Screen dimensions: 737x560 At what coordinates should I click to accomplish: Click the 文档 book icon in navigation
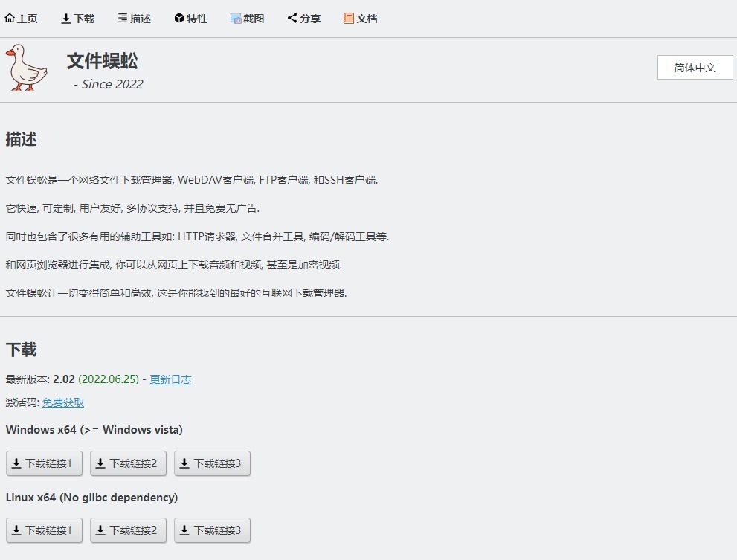point(349,18)
